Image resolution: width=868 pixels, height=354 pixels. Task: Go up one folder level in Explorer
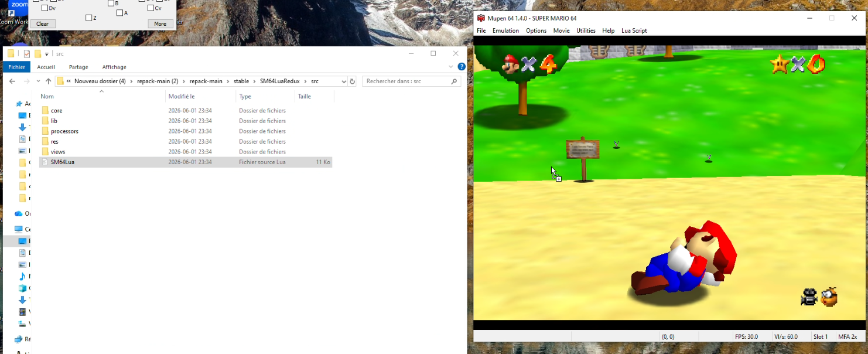(49, 81)
